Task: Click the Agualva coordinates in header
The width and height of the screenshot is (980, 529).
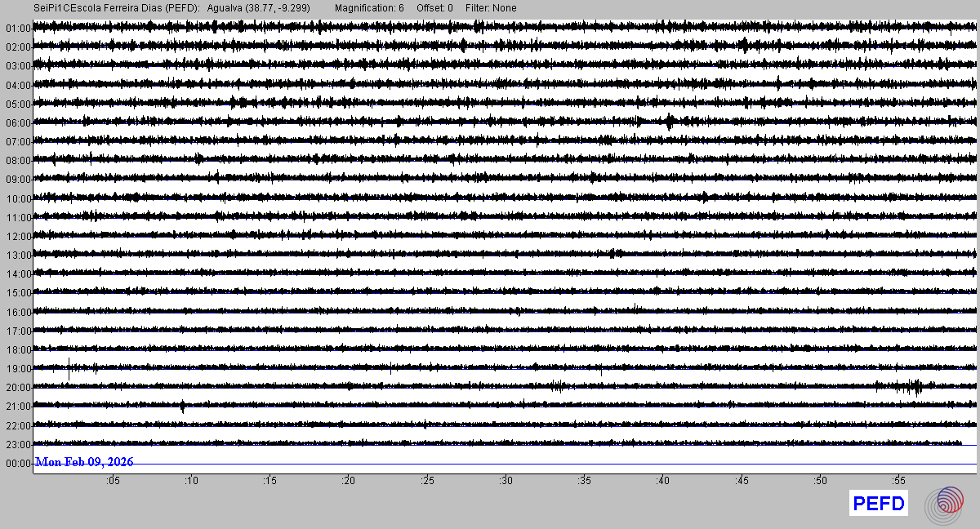Action: point(258,8)
